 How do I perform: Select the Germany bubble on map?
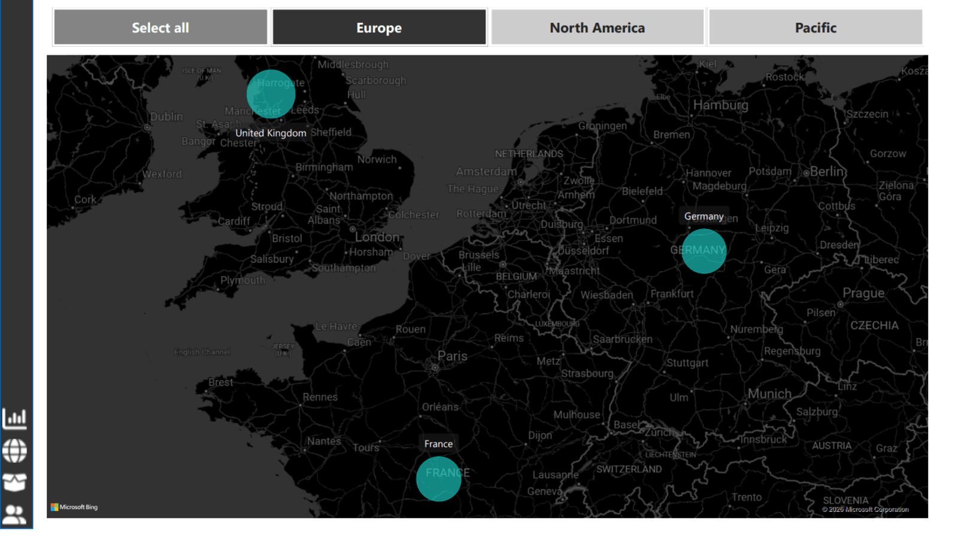coord(704,251)
